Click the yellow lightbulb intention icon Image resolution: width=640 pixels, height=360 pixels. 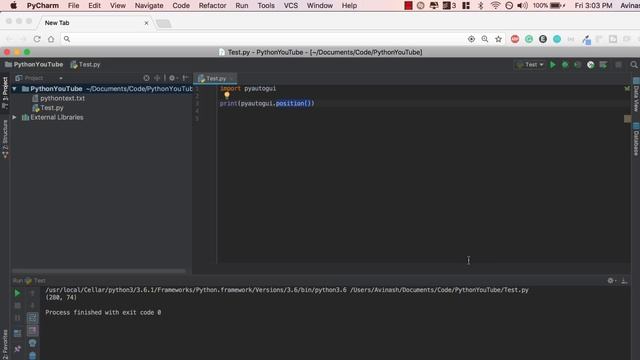tap(227, 95)
